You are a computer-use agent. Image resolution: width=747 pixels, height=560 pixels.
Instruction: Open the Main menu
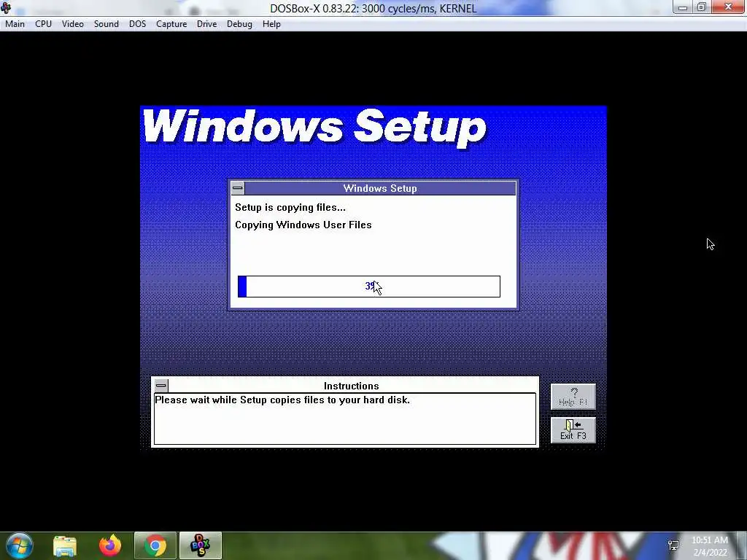click(15, 24)
